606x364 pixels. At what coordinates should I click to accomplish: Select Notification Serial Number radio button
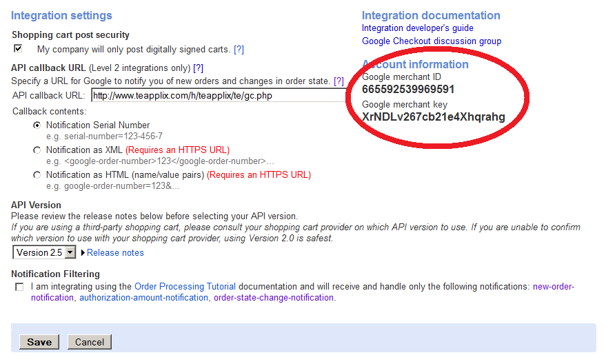click(x=37, y=125)
